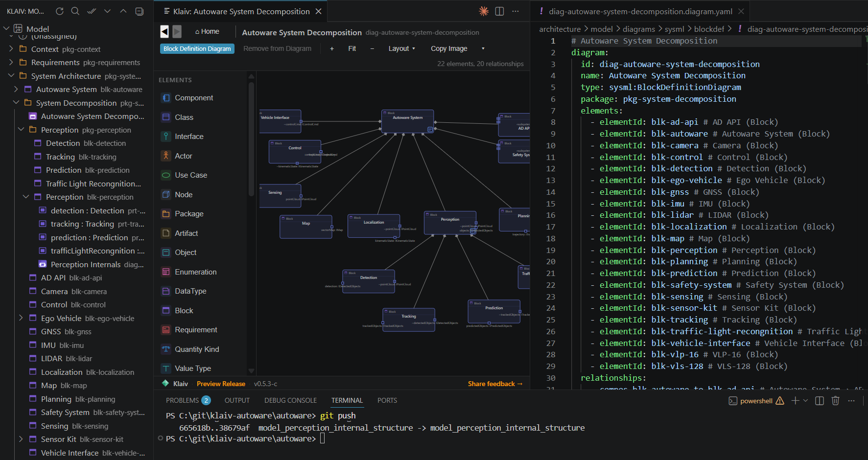Go to diagram Home

207,31
